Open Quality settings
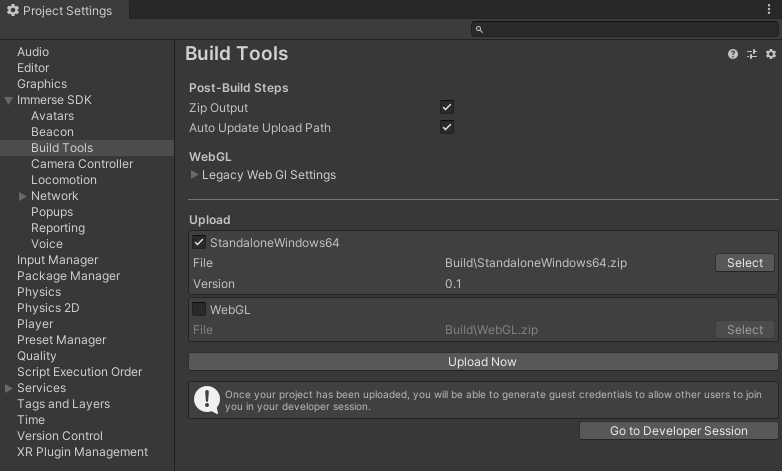Screen dimensions: 782x471 click(36, 356)
